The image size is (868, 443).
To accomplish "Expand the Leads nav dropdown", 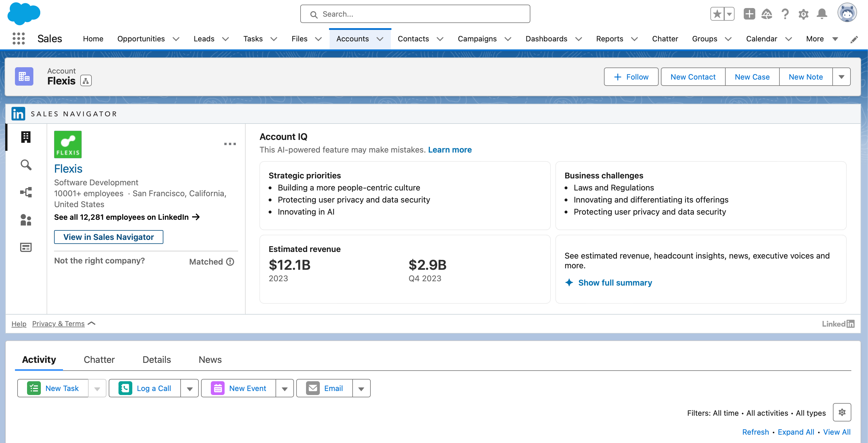I will (x=226, y=39).
